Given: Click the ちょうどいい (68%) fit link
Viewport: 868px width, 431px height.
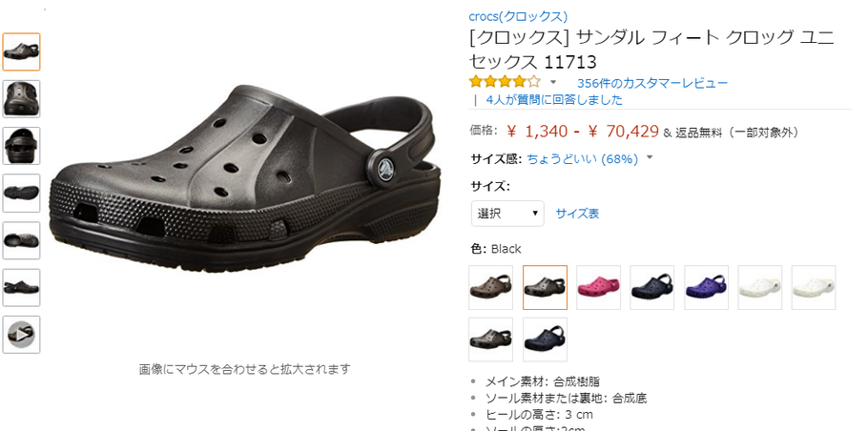Looking at the screenshot, I should click(x=583, y=159).
